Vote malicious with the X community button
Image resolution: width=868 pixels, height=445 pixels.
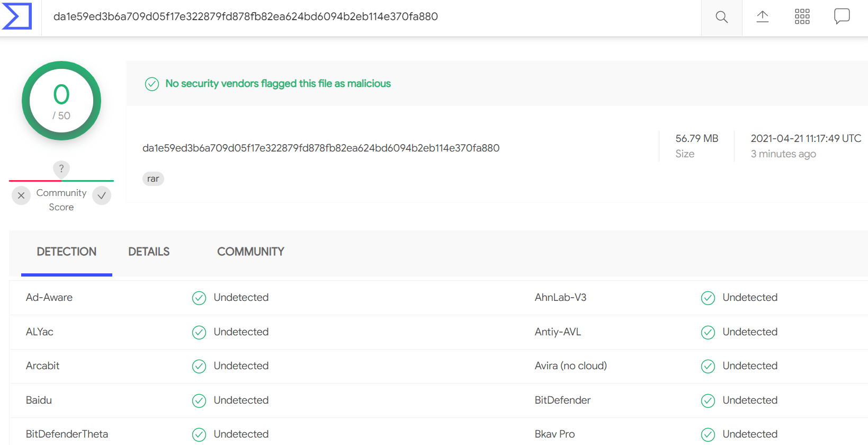tap(21, 195)
